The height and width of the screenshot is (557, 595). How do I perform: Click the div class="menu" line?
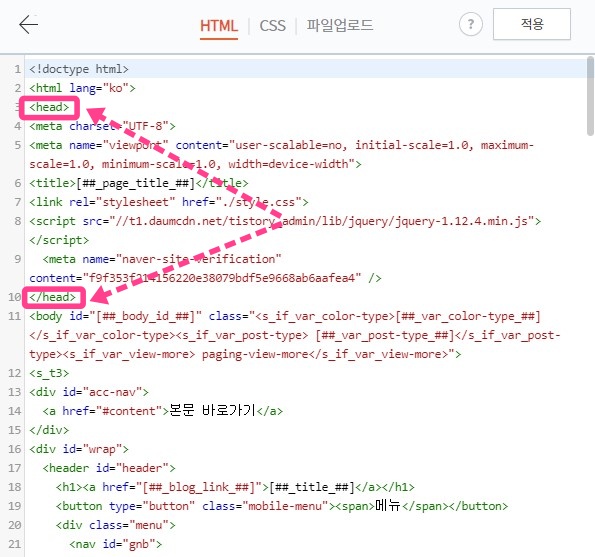[x=116, y=525]
